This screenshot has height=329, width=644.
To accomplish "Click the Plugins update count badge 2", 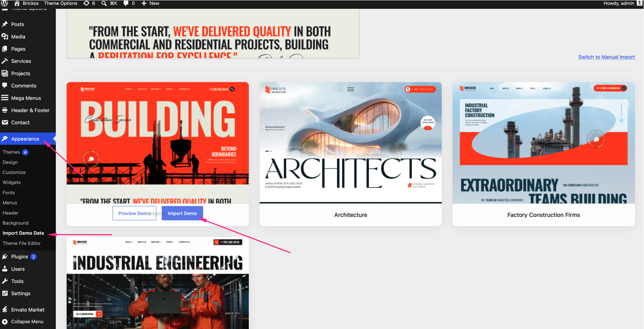I will tap(33, 257).
